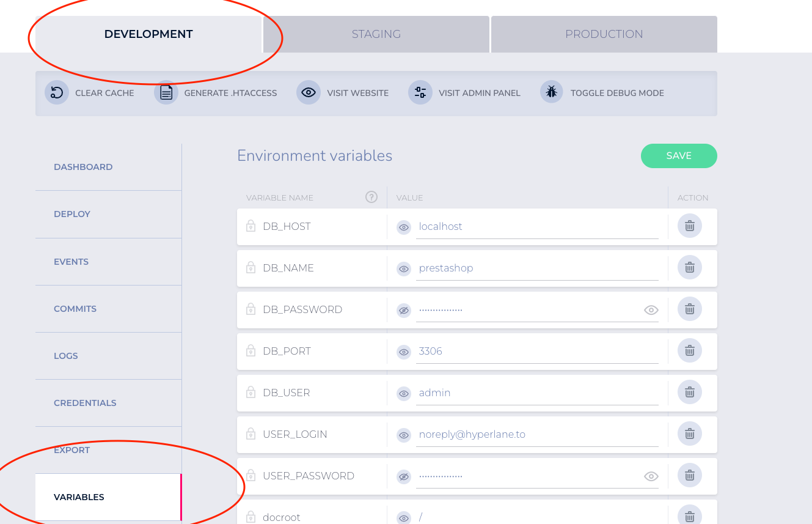Delete the DB_NAME variable via trash icon

(x=690, y=268)
